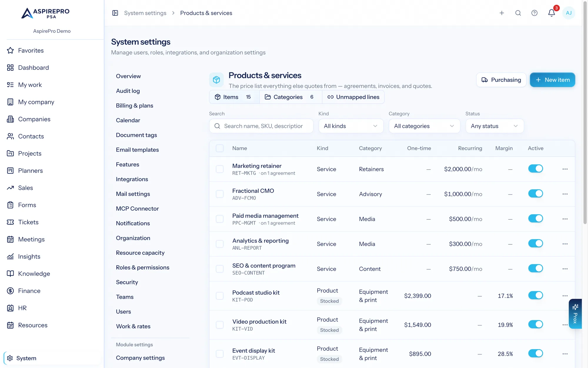Go to System settings breadcrumb link
This screenshot has width=588, height=368.
[x=145, y=13]
